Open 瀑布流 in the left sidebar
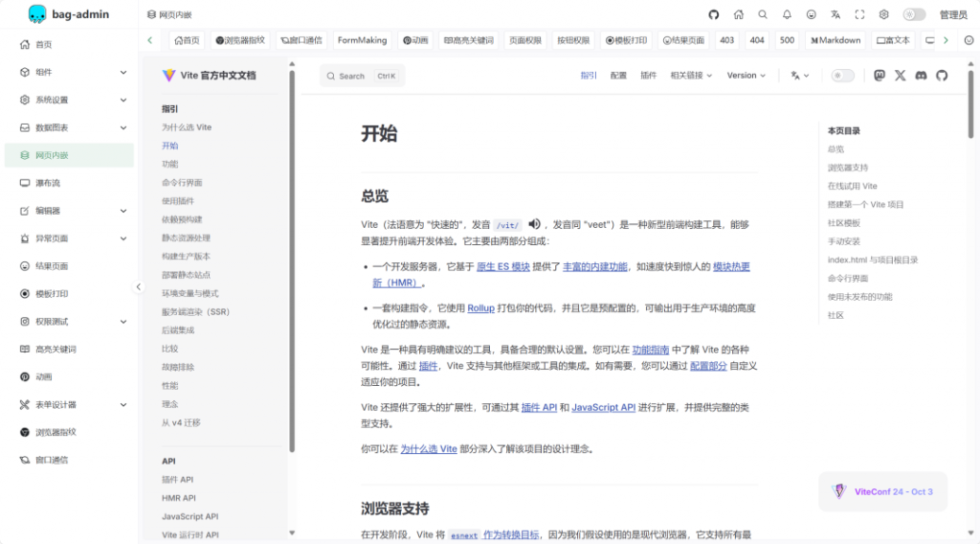The height and width of the screenshot is (544, 980). coord(69,183)
